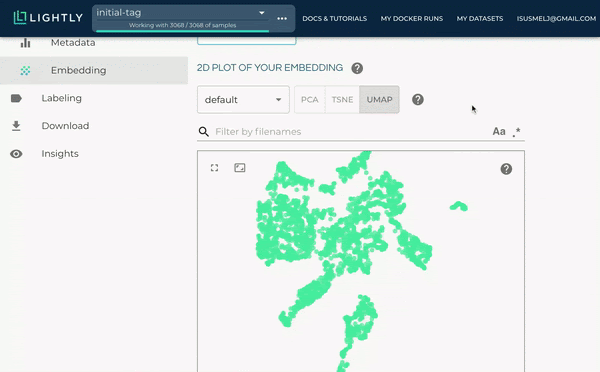600x372 pixels.
Task: Click the Insights eye icon
Action: tap(16, 154)
